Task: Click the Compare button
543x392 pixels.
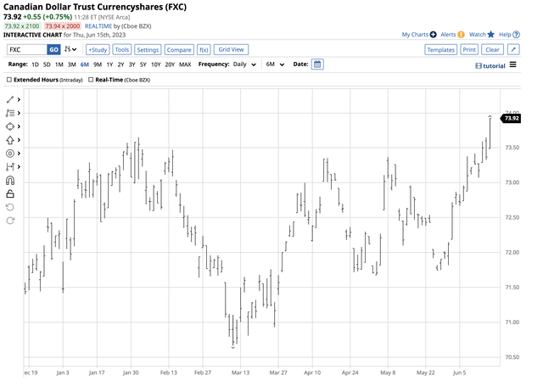Action: click(179, 49)
